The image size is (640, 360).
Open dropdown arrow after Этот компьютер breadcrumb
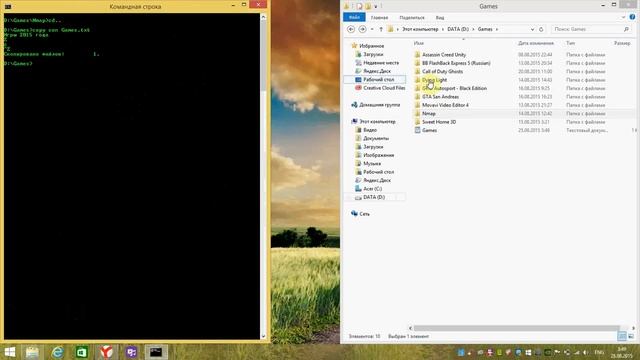442,29
